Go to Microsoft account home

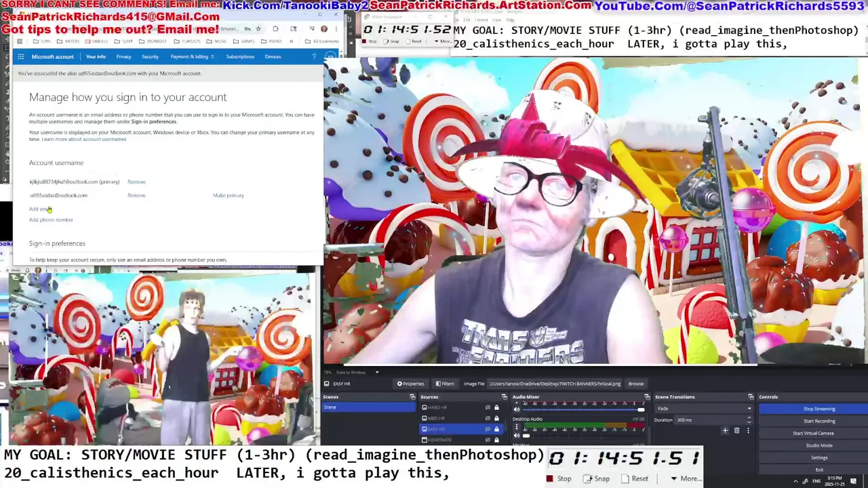tap(52, 56)
